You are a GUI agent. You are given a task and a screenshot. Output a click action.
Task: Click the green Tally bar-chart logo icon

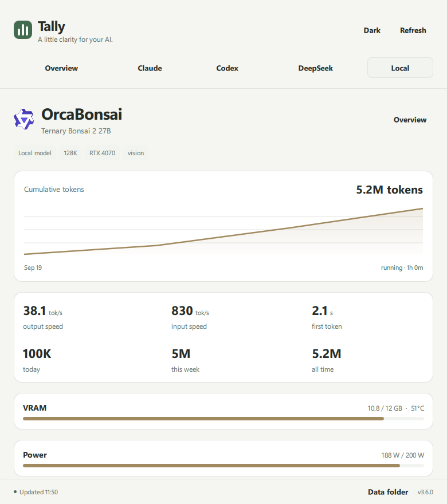click(23, 30)
